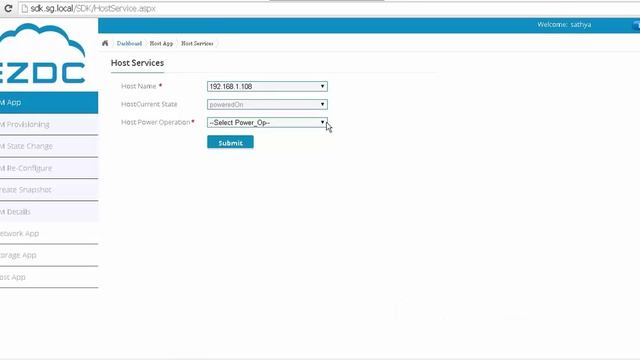Click the HostCurrent State label
Screen dimensions: 640x360
[x=149, y=104]
